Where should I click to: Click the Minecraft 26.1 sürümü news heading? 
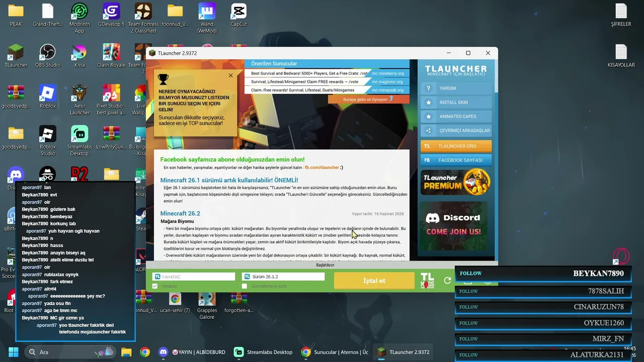pos(229,180)
